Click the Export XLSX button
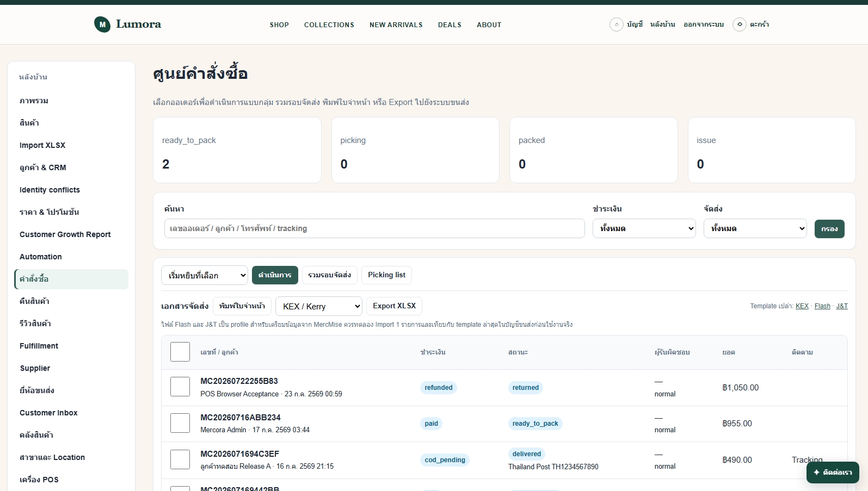 pos(394,306)
